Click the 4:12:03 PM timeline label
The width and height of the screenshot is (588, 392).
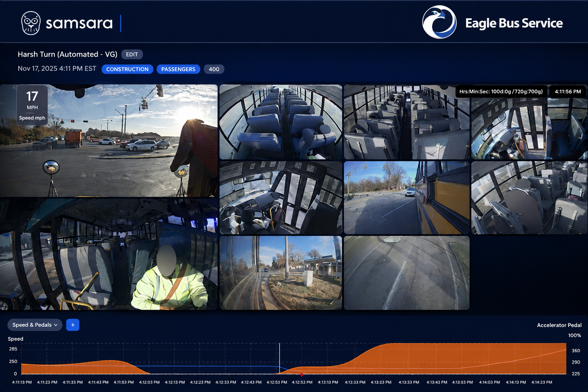(149, 382)
